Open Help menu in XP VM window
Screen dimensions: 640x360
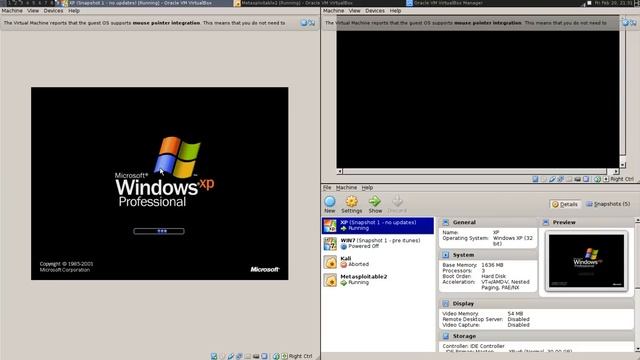pos(74,11)
